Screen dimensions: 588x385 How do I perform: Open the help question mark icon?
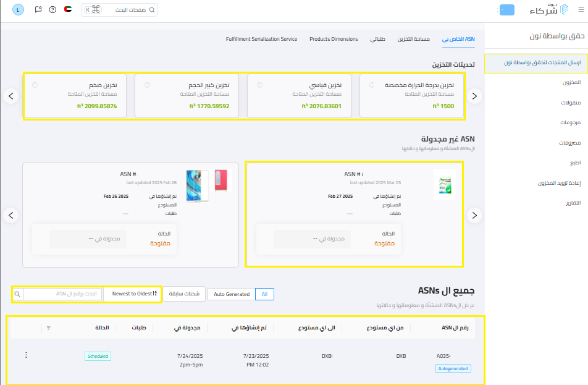[x=53, y=9]
